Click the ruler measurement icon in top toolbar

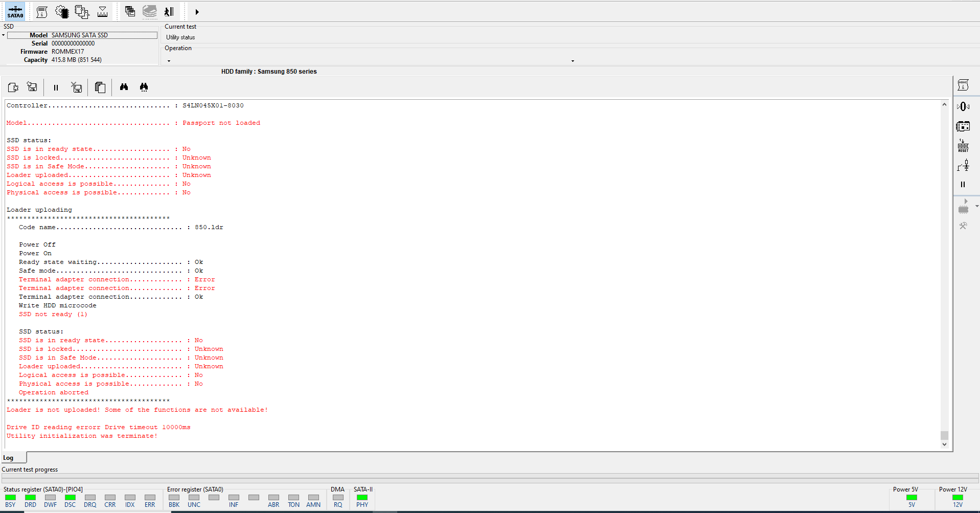(102, 11)
